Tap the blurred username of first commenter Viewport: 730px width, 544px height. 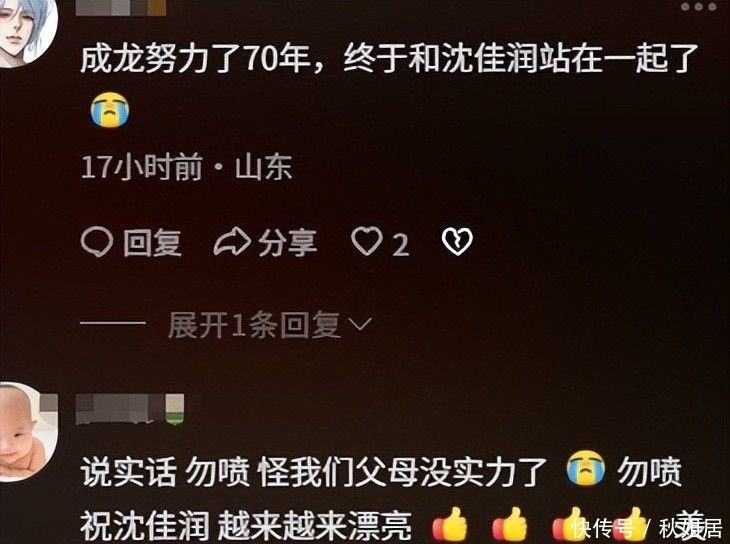[x=121, y=8]
